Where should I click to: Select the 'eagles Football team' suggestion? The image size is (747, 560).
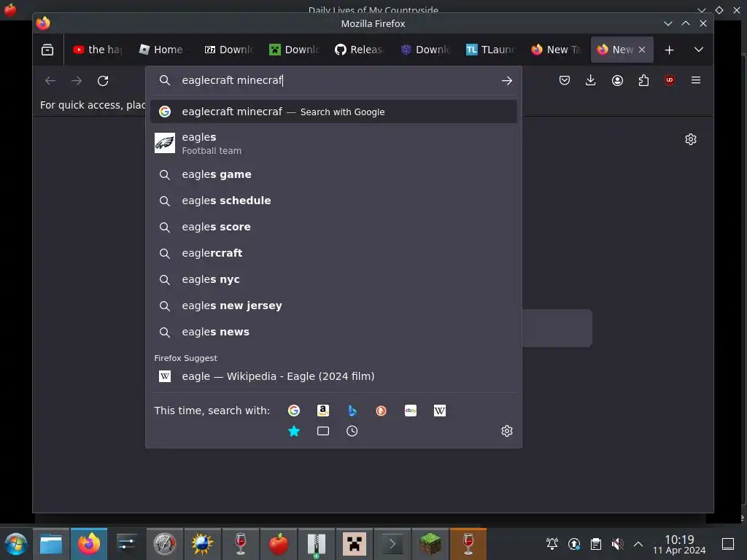pos(333,143)
